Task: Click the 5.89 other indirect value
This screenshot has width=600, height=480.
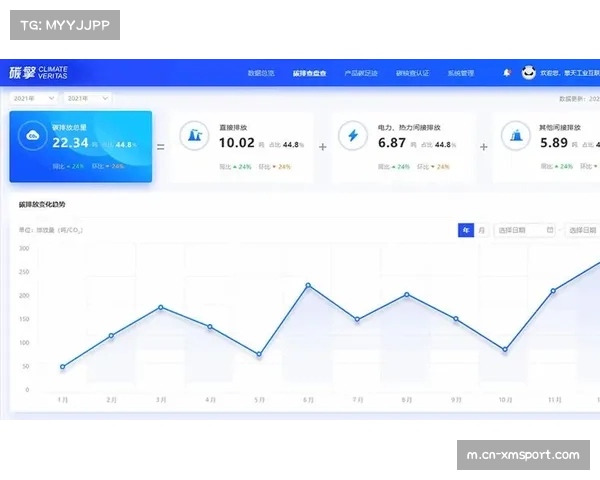Action: pos(554,143)
